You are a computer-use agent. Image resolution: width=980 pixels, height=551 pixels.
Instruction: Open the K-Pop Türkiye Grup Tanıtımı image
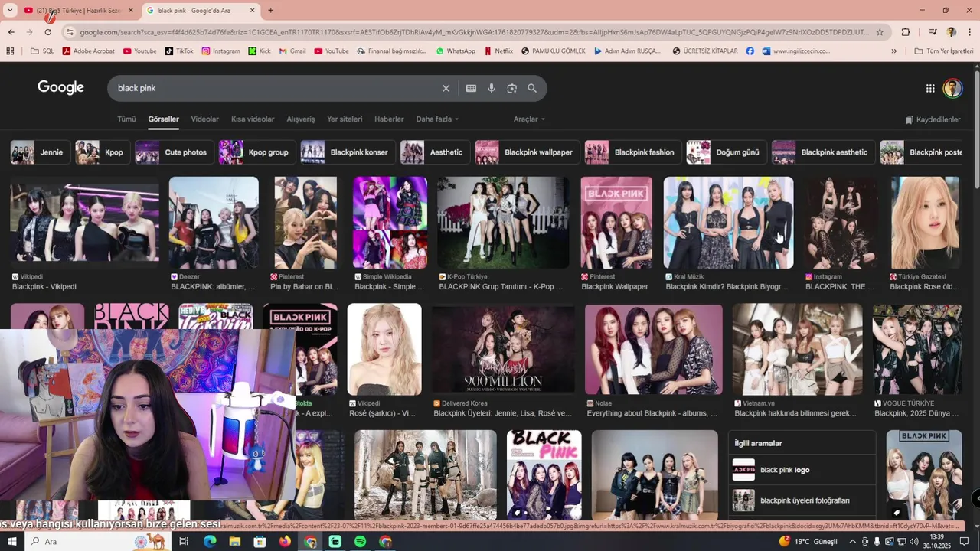tap(503, 223)
